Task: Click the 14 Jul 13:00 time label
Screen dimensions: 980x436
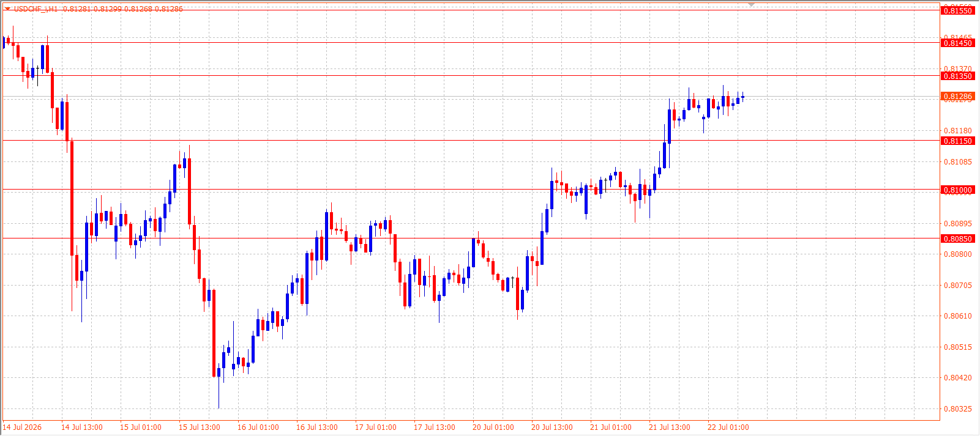Action: [x=82, y=427]
